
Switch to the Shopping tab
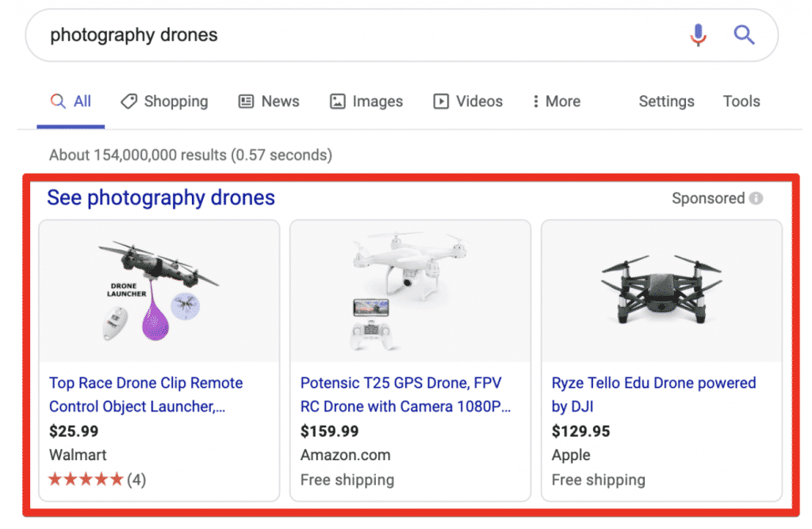tap(164, 101)
